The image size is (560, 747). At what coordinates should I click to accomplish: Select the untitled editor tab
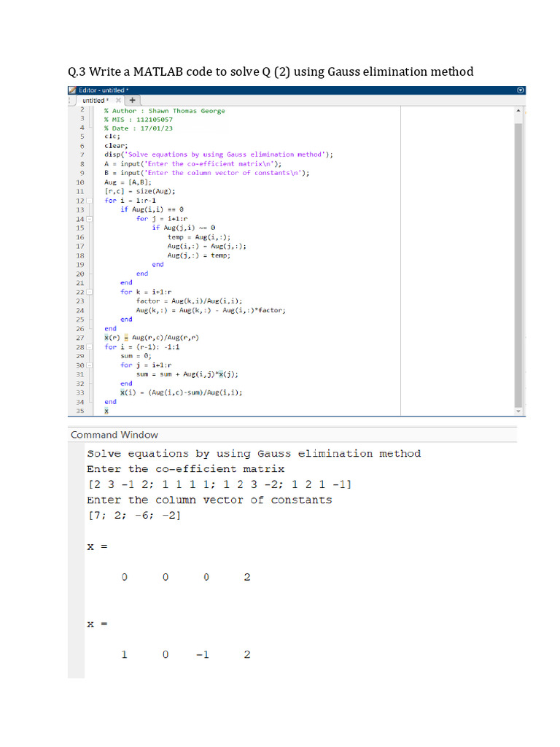(x=96, y=101)
